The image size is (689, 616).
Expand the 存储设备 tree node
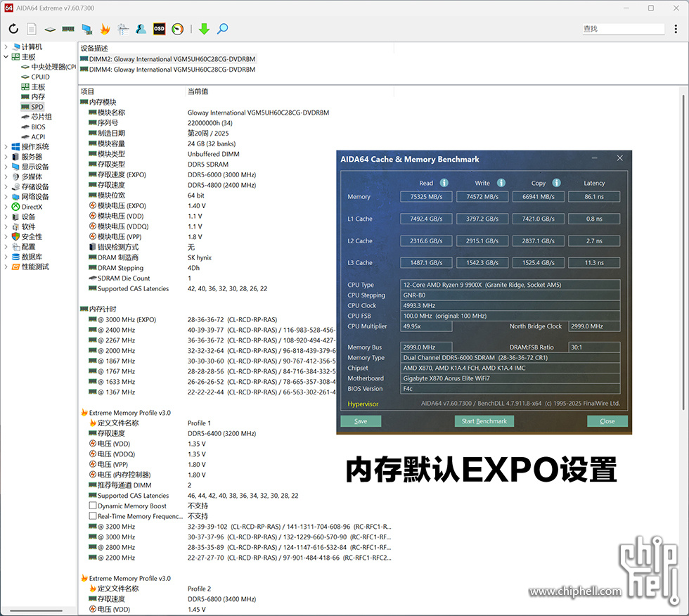(x=6, y=187)
